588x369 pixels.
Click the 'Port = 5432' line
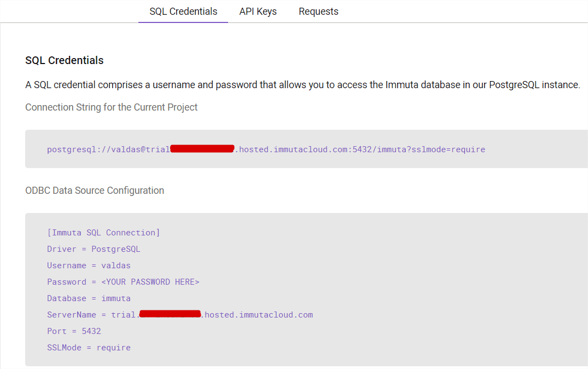click(74, 331)
